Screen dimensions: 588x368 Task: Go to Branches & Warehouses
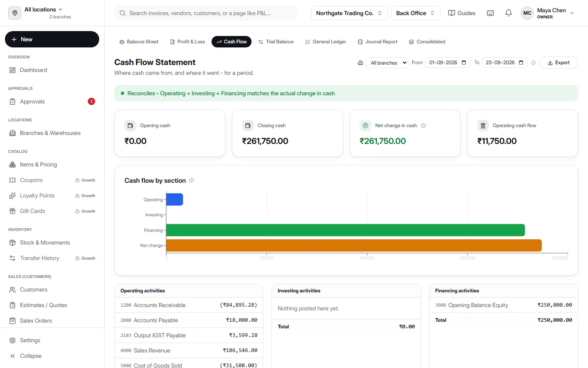pos(52,133)
